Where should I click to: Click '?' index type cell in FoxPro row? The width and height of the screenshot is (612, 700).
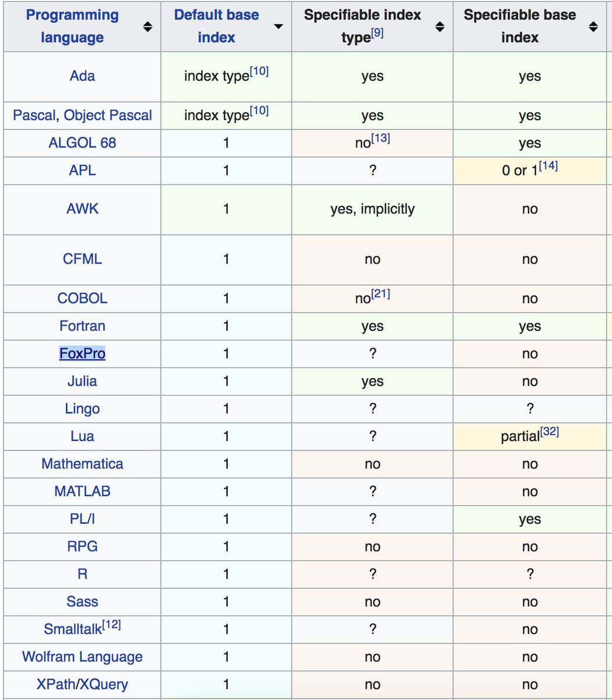372,353
